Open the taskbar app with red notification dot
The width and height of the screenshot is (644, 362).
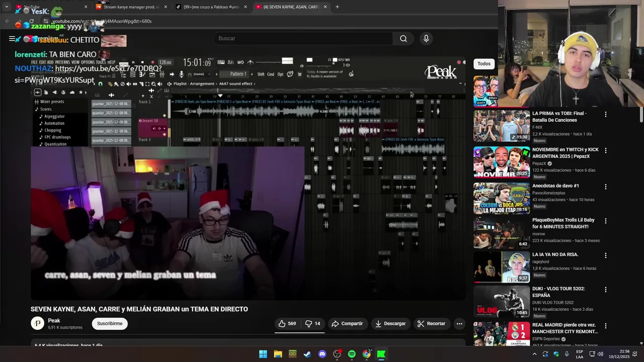coord(337,354)
